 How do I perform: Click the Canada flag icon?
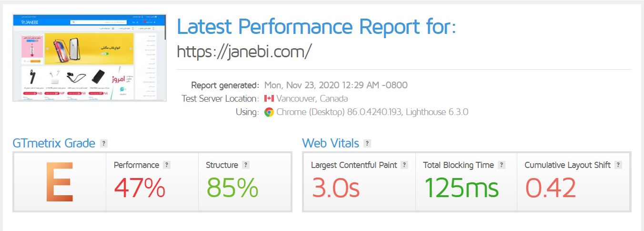click(x=269, y=99)
